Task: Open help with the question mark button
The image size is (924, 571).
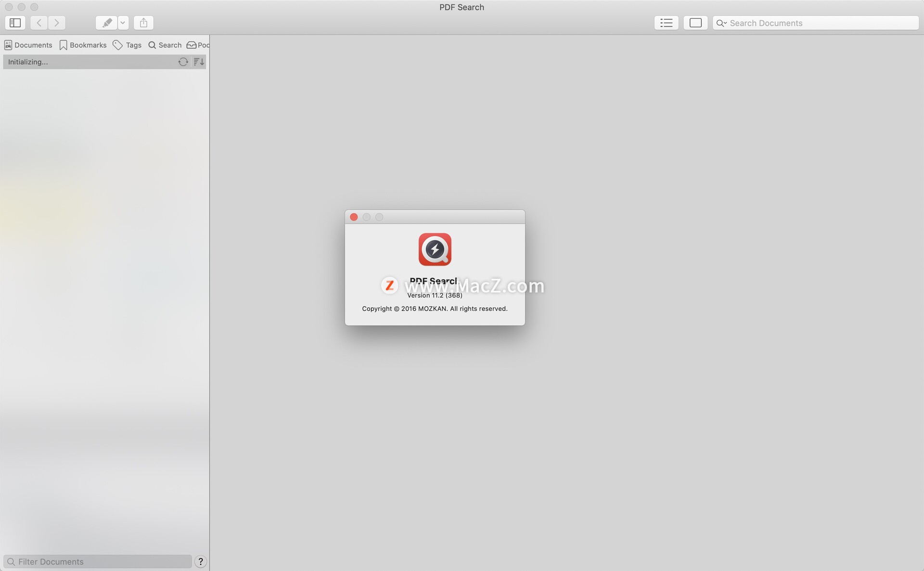Action: click(201, 561)
